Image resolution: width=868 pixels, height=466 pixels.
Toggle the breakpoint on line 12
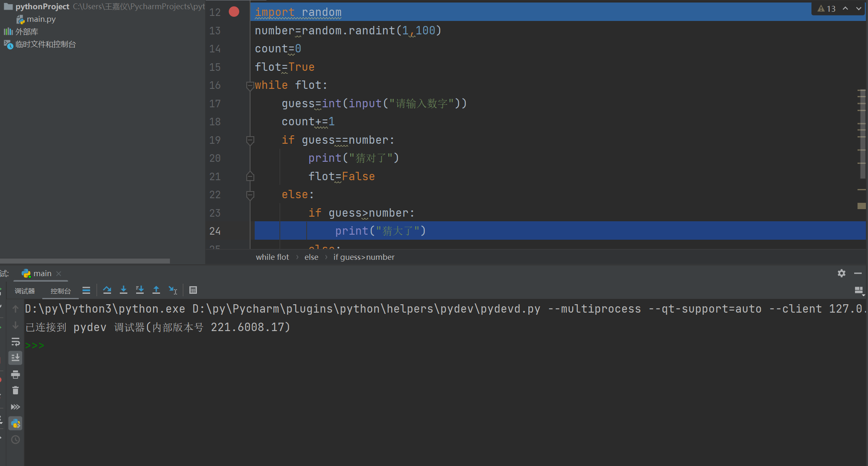tap(234, 12)
